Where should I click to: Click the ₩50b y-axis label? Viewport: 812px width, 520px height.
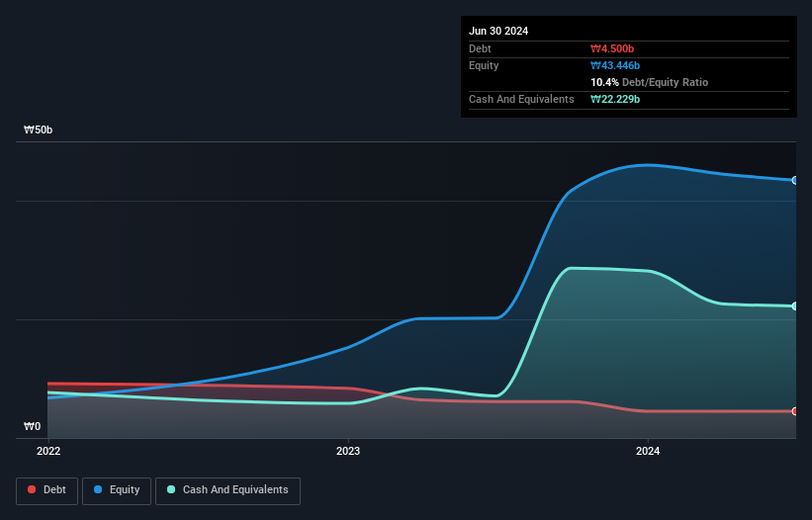click(39, 130)
